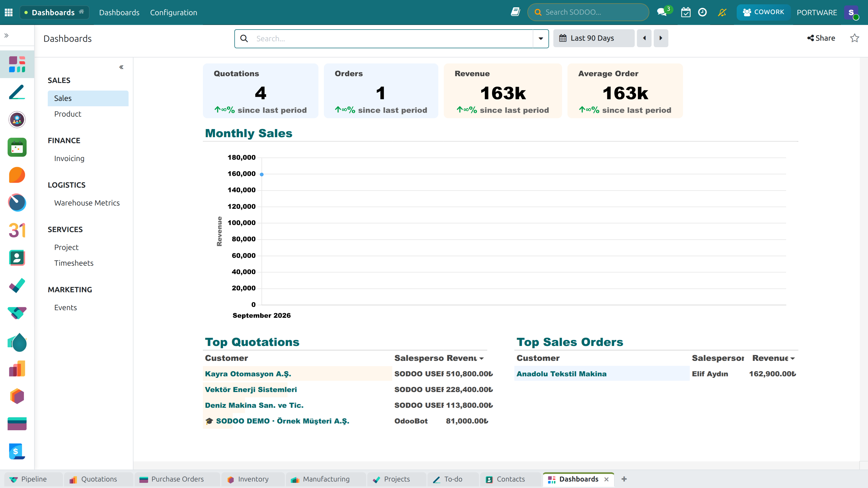
Task: Sort Top Quotations by Revenue column arrow
Action: (x=482, y=358)
